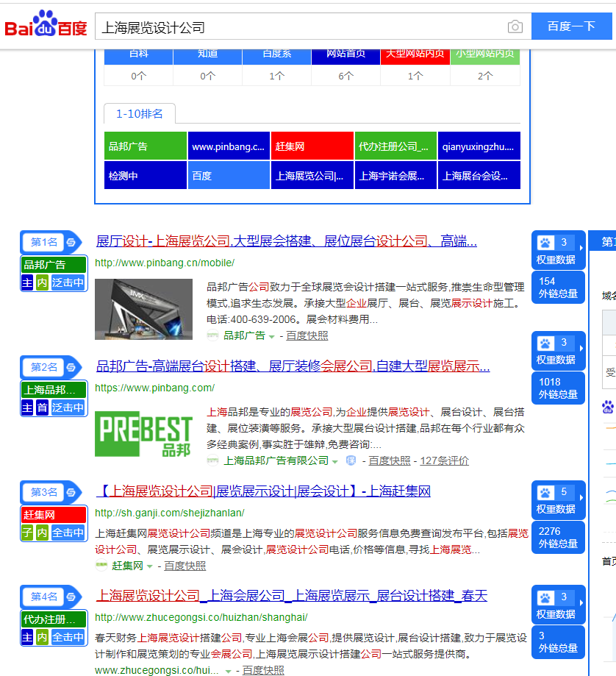Click the refresh icon beside 第3名
This screenshot has height=676, width=616.
click(71, 492)
